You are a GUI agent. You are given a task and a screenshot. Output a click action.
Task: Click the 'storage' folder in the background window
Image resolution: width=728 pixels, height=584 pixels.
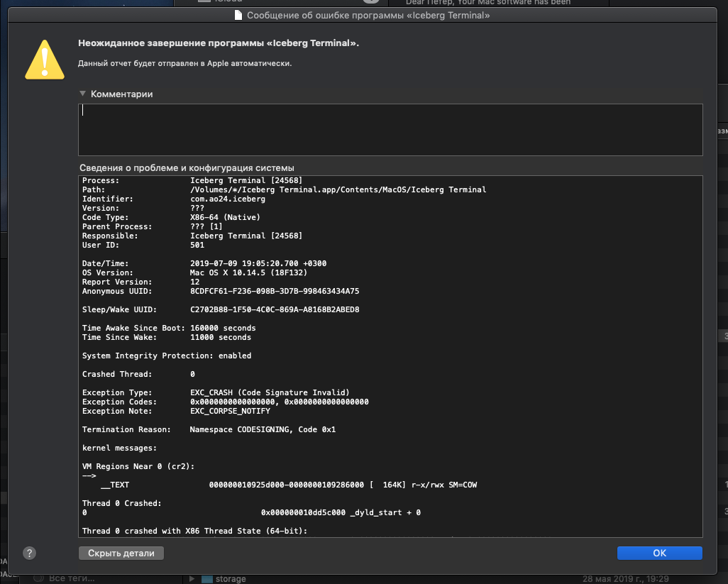click(231, 578)
